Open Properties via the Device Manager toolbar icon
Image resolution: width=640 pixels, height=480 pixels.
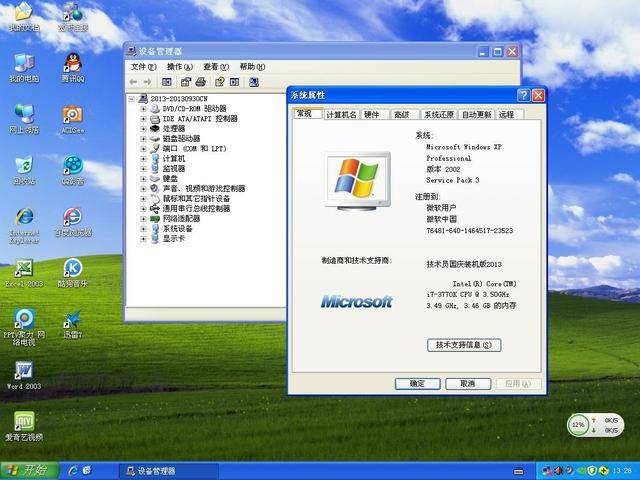(x=186, y=82)
